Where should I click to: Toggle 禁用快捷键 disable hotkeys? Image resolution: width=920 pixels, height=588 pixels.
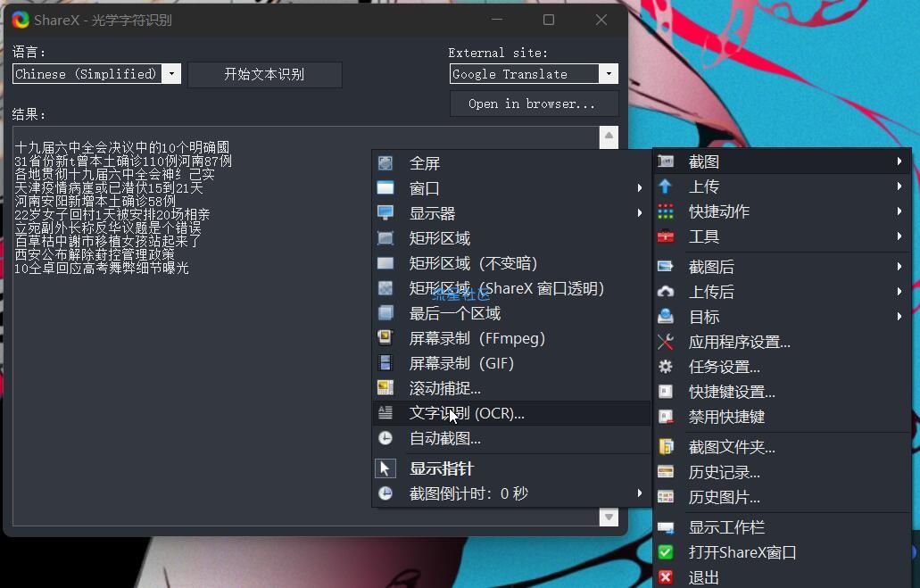click(x=782, y=417)
